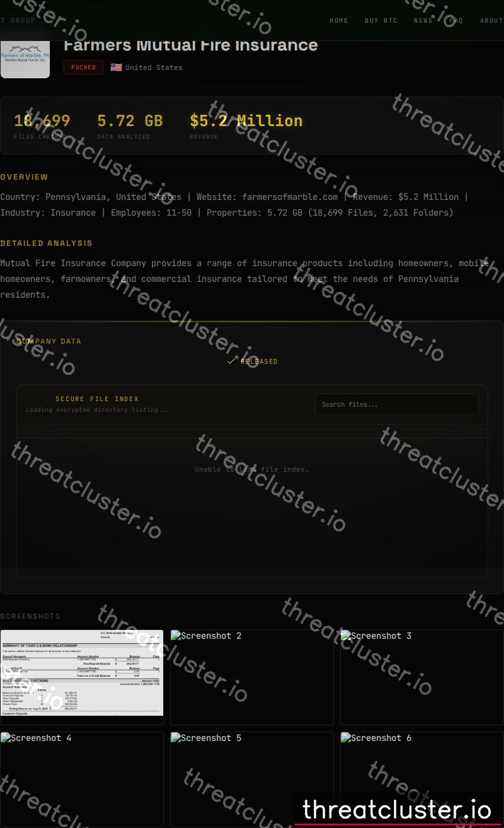Screen dimensions: 504x828
Task: Click the RELEASED checkmark icon
Action: pos(231,361)
